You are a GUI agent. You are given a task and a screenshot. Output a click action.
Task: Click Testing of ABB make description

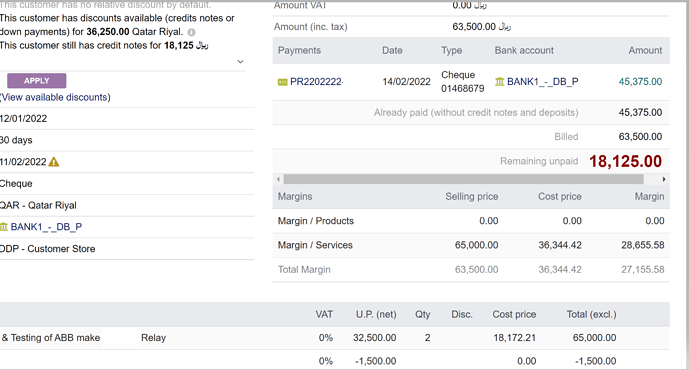tap(55, 338)
